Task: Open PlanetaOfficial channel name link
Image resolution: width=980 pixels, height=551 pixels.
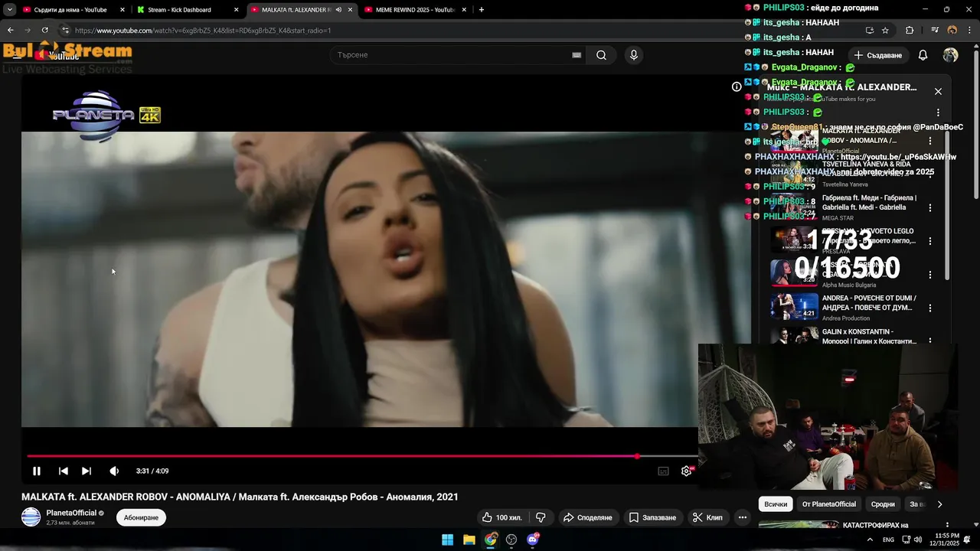Action: pyautogui.click(x=71, y=513)
